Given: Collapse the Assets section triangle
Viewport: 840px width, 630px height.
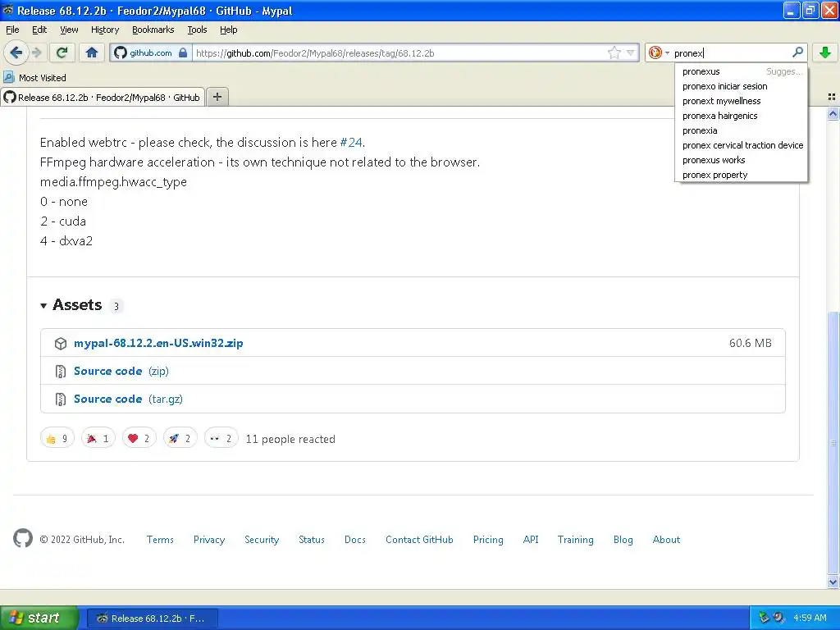Looking at the screenshot, I should point(43,305).
